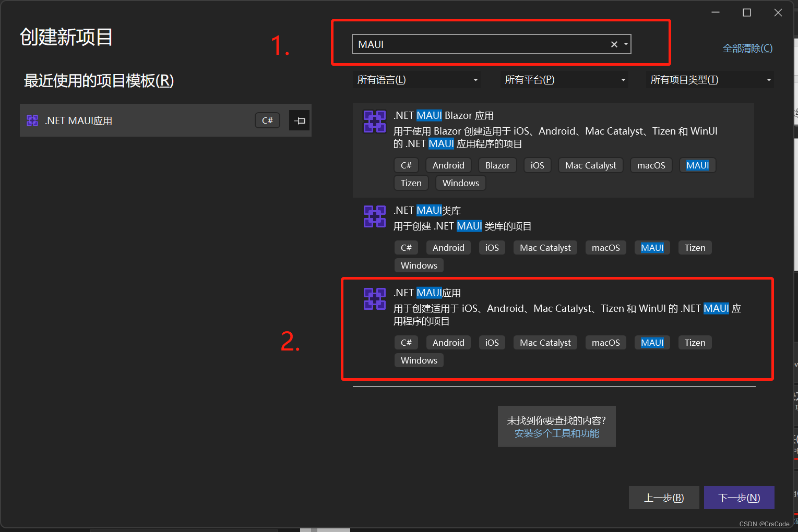Click the .NET MAUI应用 template icon in results
The height and width of the screenshot is (532, 798).
click(x=374, y=299)
